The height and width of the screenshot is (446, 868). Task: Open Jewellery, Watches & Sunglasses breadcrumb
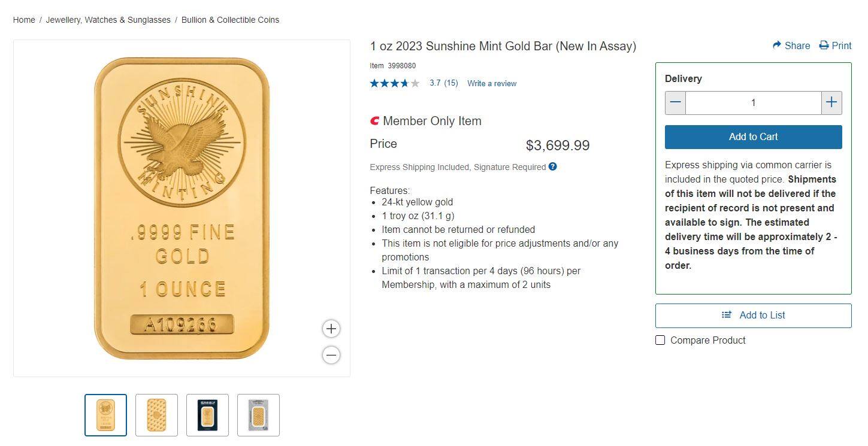(x=108, y=19)
